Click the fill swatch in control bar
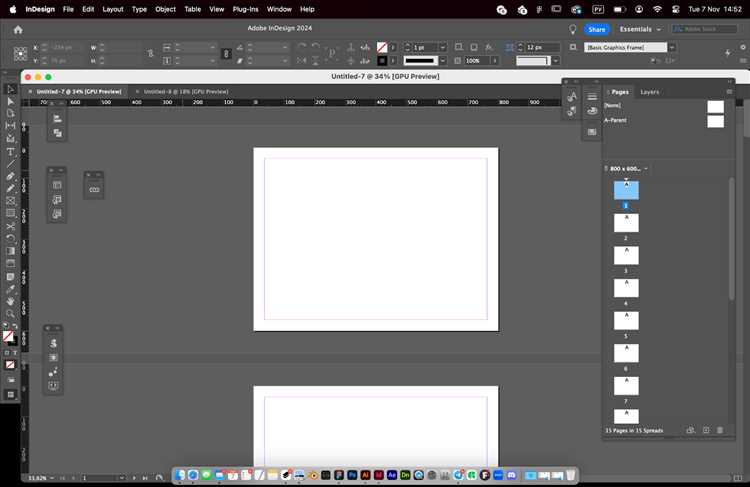Viewport: 750px width, 487px height. click(382, 47)
